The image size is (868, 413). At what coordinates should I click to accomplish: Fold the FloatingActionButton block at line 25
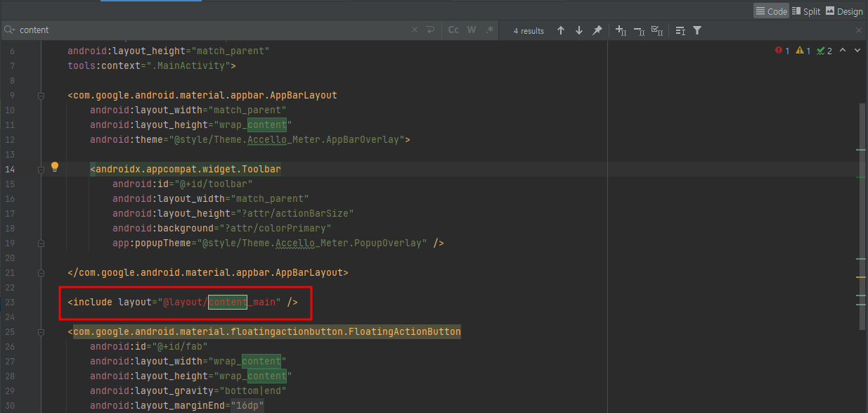[41, 331]
